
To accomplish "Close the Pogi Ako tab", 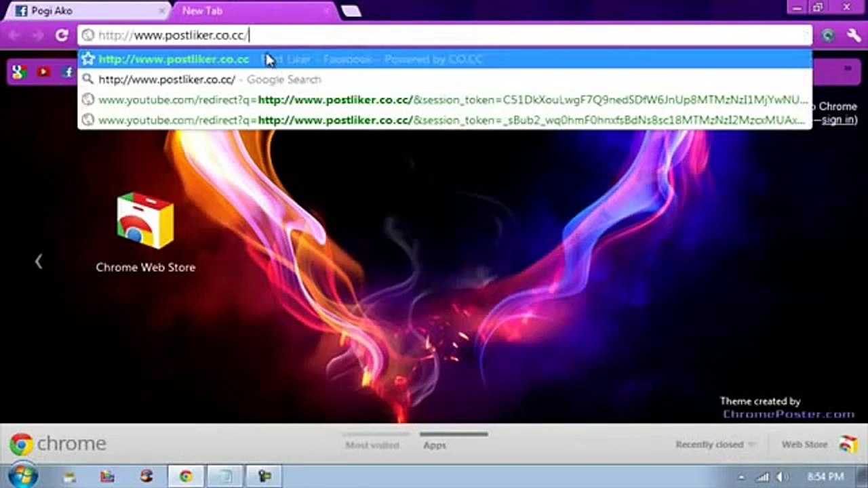I will 161,12.
